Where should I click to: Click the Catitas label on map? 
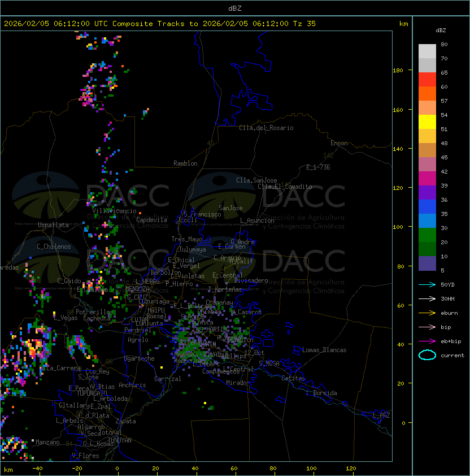pos(293,378)
